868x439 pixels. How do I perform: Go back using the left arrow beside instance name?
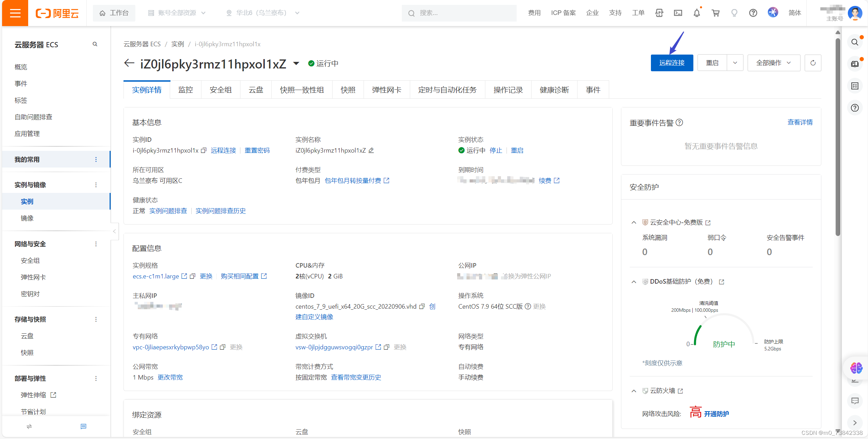click(x=129, y=63)
